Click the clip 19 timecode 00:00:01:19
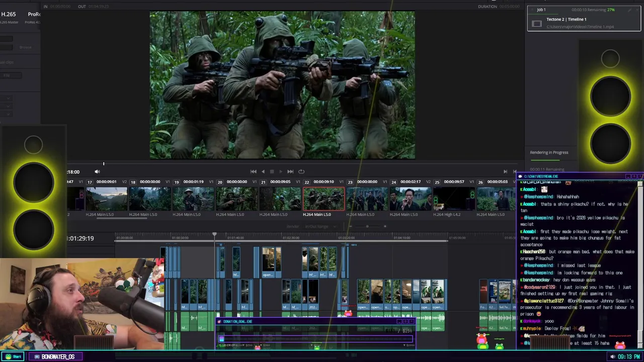The image size is (644, 362). 193,182
